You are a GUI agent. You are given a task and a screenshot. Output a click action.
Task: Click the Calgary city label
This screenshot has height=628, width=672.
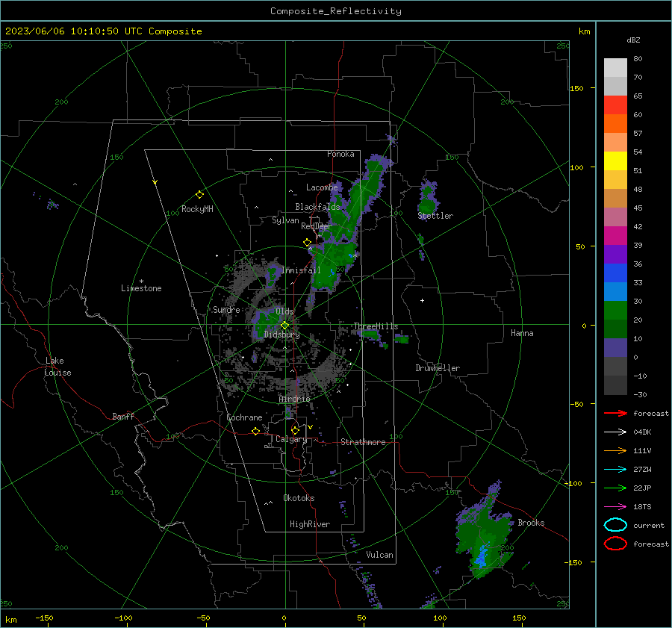click(x=291, y=439)
